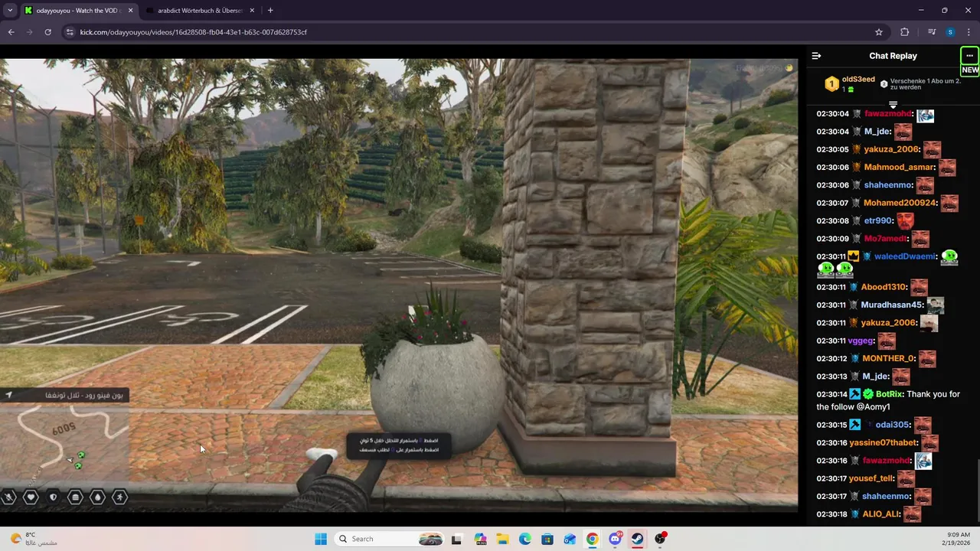The image size is (980, 551).
Task: Open Task View from the taskbar
Action: click(x=456, y=539)
